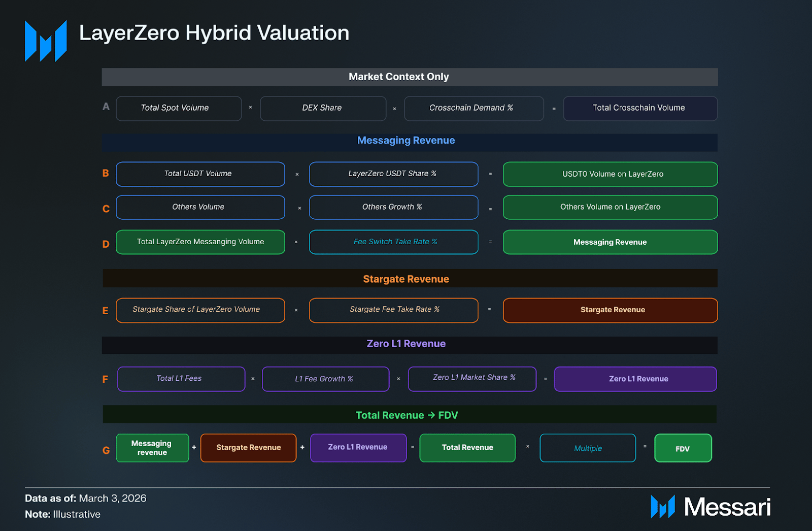Click the LayerZero USDT Share % box

[393, 174]
